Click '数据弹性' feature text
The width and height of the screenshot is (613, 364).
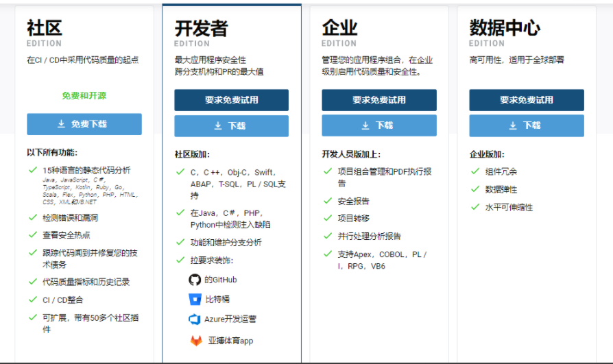coord(501,189)
